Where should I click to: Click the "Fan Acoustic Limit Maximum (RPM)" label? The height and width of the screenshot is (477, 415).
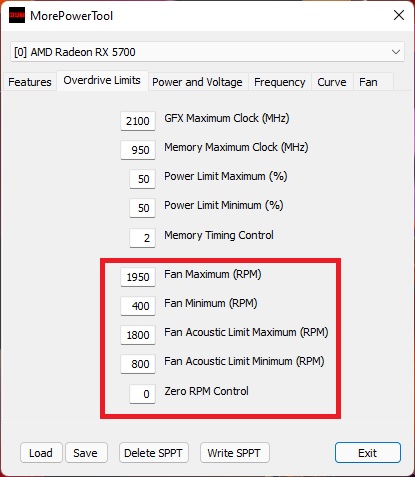[246, 332]
